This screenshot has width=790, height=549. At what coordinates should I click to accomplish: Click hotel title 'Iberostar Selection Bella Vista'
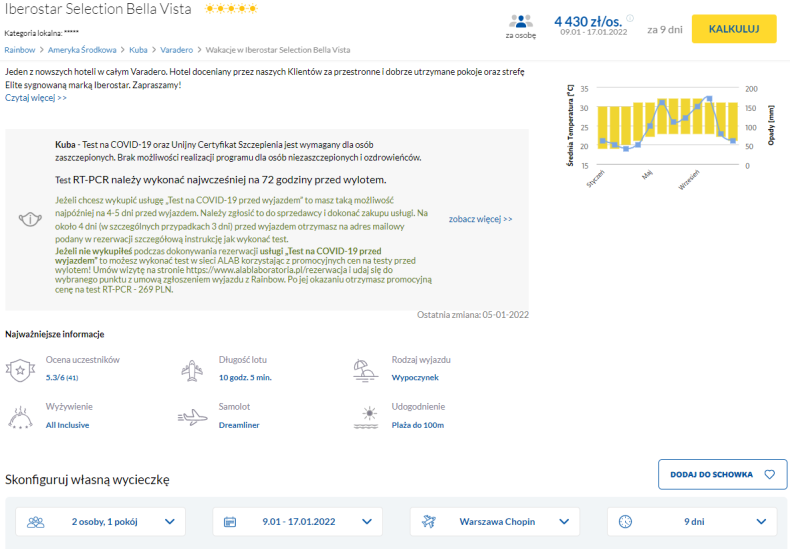pyautogui.click(x=98, y=9)
